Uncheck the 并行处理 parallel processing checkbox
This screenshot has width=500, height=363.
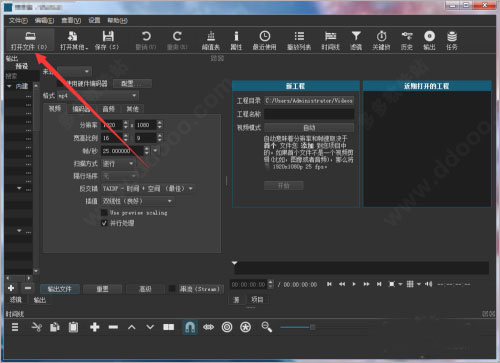click(x=104, y=223)
